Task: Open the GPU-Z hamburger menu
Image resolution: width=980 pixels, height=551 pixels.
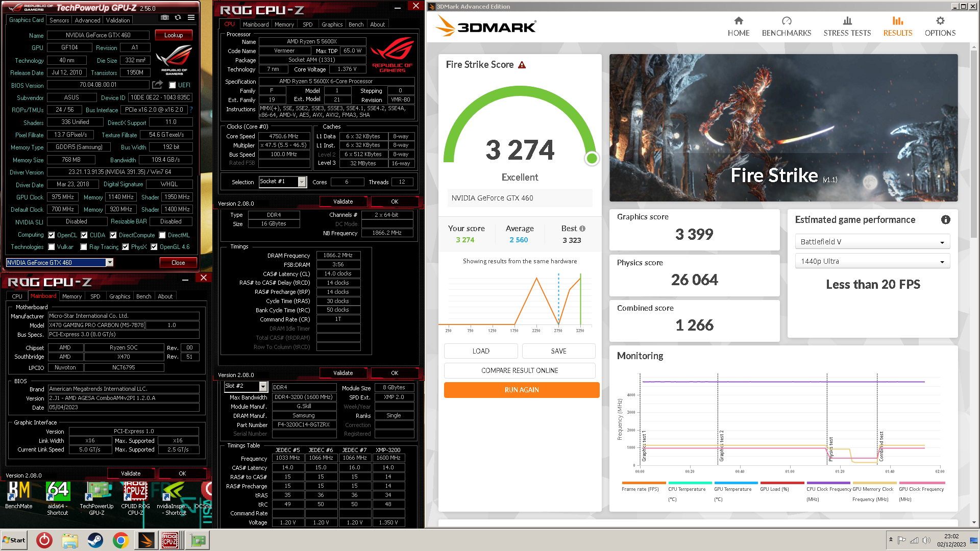Action: [191, 18]
